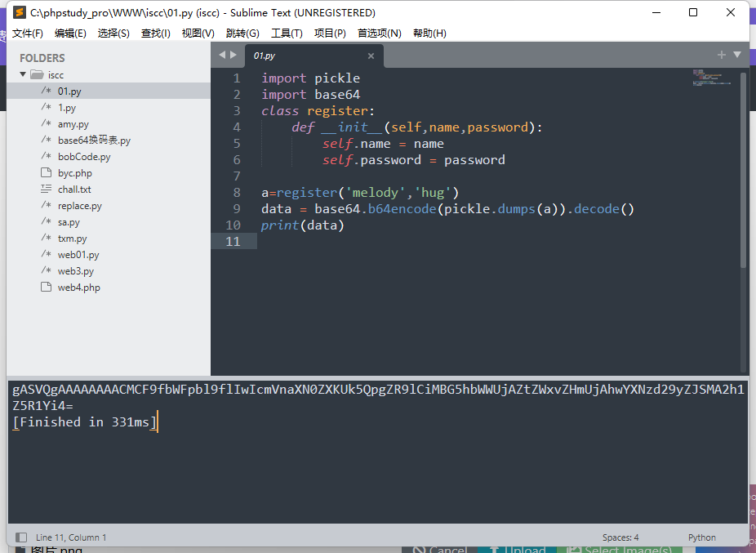Go to previous tab with left arrow
756x553 pixels.
click(222, 55)
